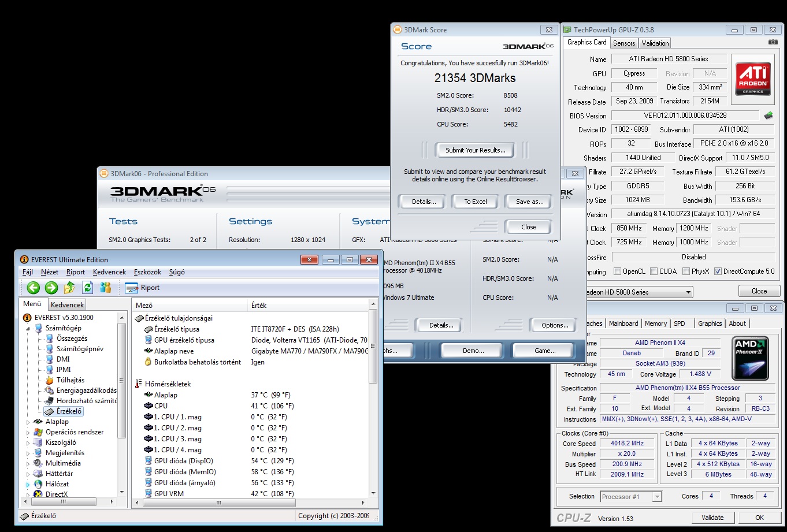Switch to the Kedvencek tab in EVEREST panel

coord(68,305)
